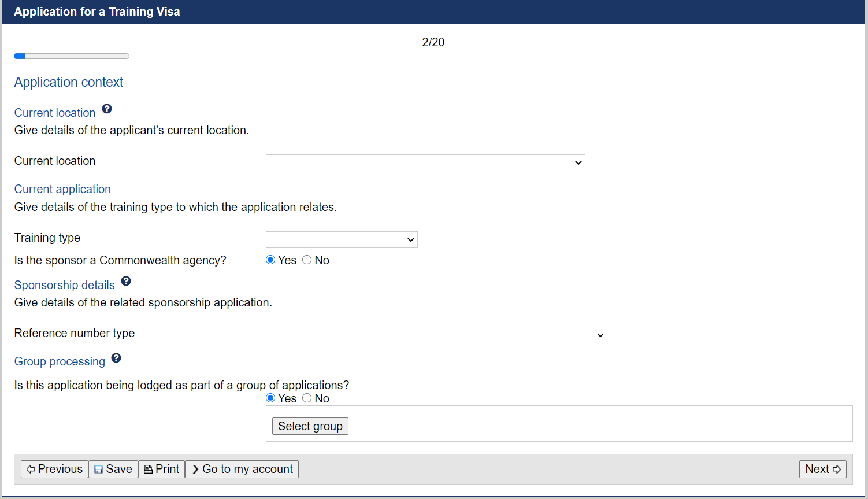868x499 pixels.
Task: Click the Next button with right arrow
Action: tap(823, 469)
